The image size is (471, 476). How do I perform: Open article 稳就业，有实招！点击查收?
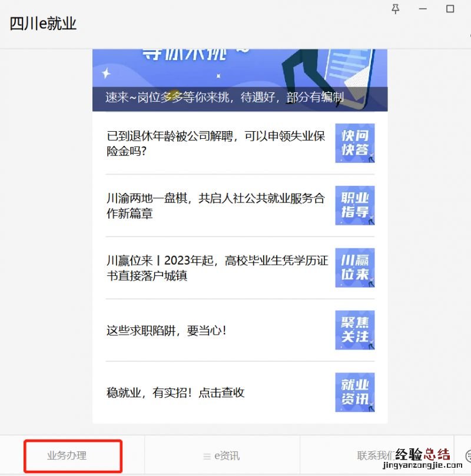point(175,392)
